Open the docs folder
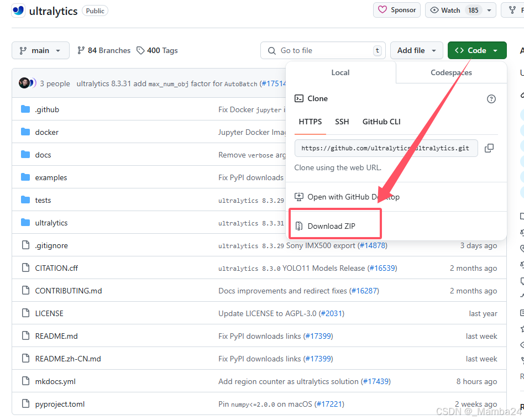This screenshot has width=524, height=420. click(x=43, y=155)
